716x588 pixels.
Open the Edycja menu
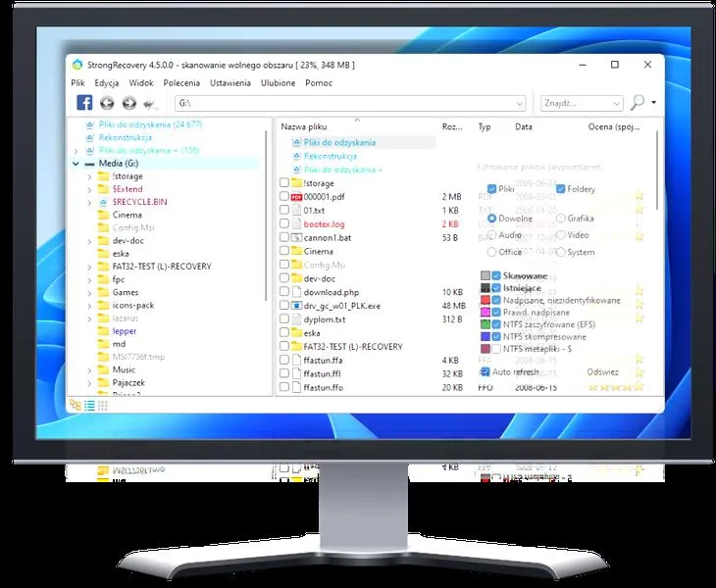tap(107, 83)
